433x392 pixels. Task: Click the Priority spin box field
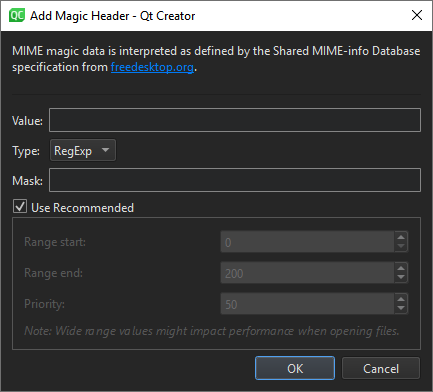tap(307, 304)
